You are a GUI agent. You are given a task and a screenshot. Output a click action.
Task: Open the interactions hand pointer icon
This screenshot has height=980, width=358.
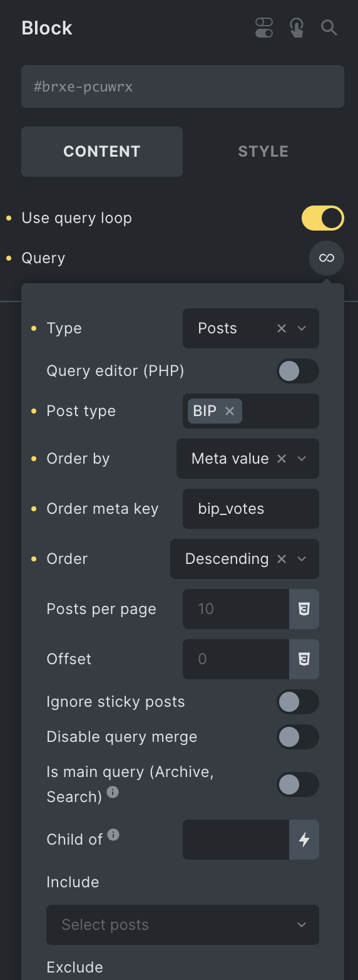point(297,28)
